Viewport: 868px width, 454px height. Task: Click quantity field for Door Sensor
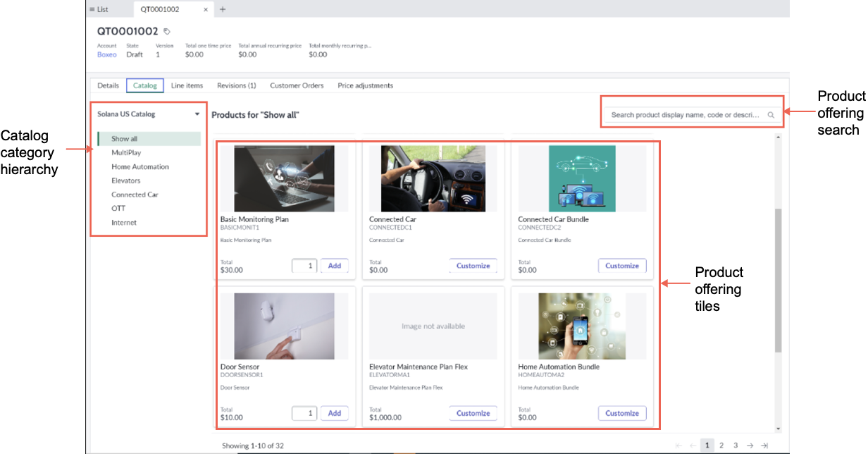(x=304, y=413)
